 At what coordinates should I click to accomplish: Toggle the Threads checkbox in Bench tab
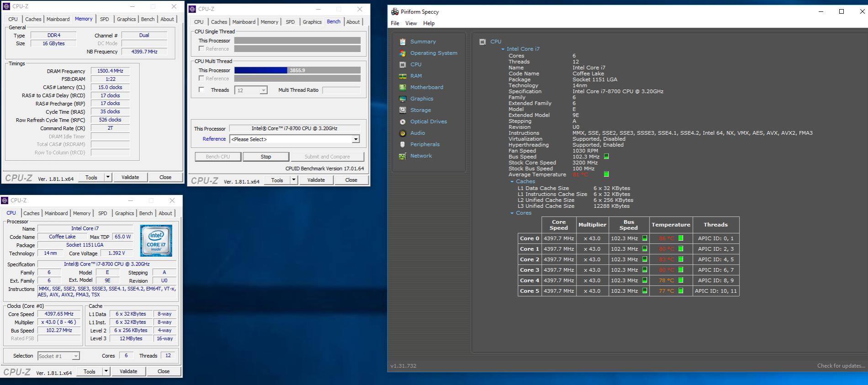[x=201, y=90]
